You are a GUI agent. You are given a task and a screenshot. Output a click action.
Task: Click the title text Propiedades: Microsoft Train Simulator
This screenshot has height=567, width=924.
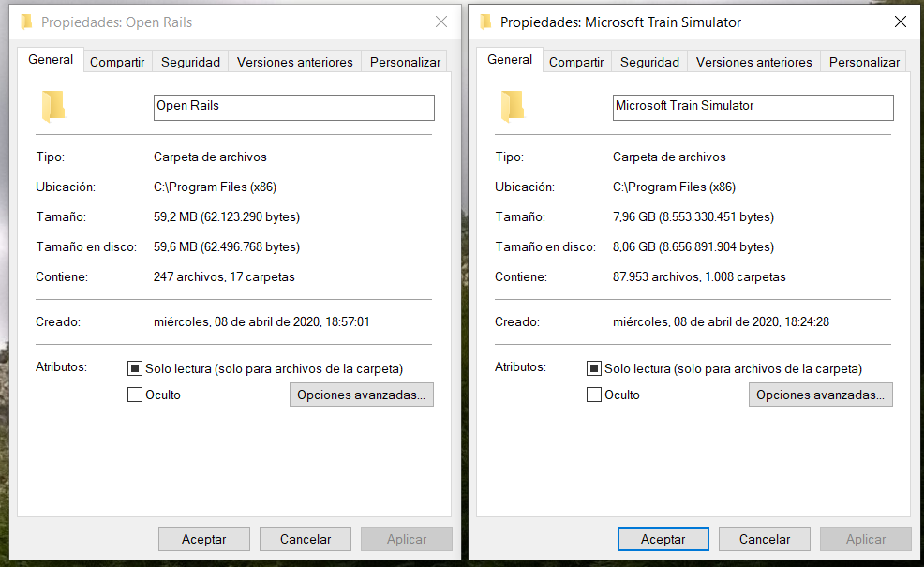[620, 22]
